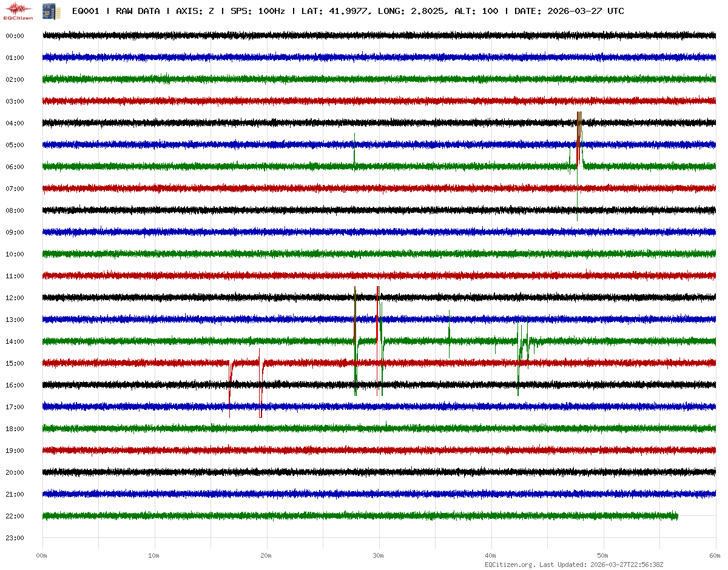Viewport: 728px width, 570px height.
Task: Select the 17:00 hour row label
Action: [15, 407]
